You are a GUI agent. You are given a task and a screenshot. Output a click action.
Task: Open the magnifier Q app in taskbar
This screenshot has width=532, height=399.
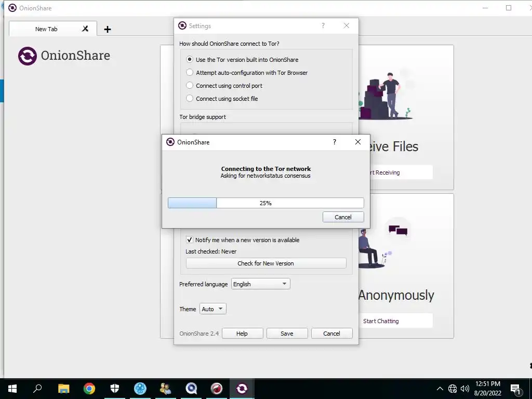(x=191, y=389)
